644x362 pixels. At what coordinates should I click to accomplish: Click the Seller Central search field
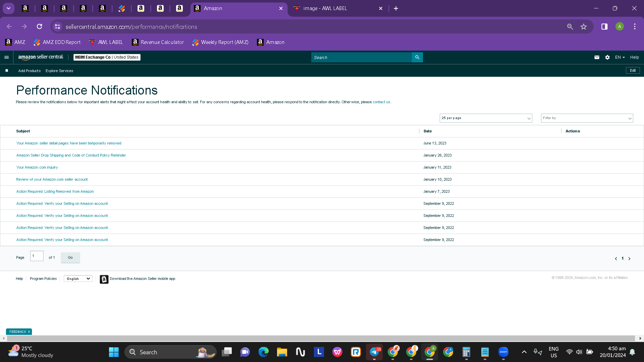[362, 57]
